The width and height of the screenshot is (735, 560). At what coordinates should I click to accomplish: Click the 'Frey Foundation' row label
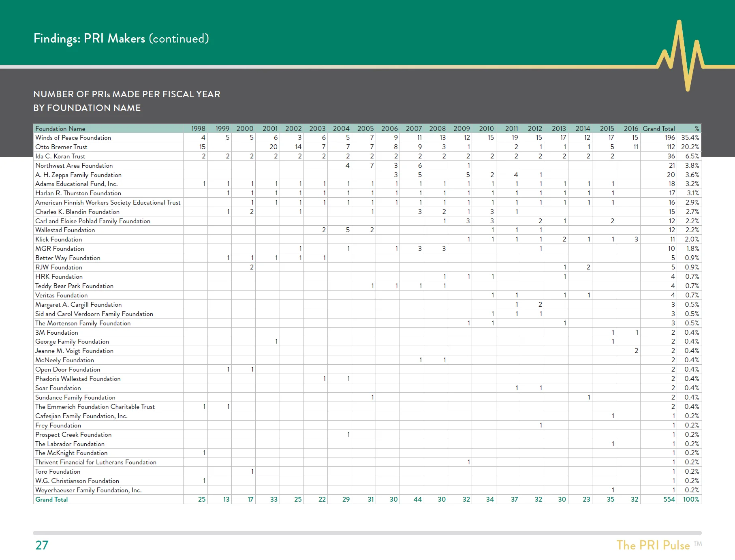(x=58, y=425)
